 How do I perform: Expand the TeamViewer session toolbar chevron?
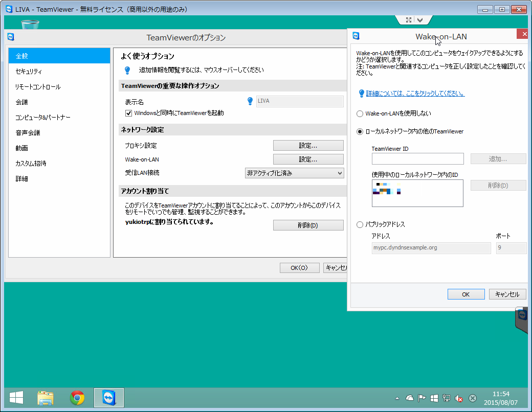420,20
